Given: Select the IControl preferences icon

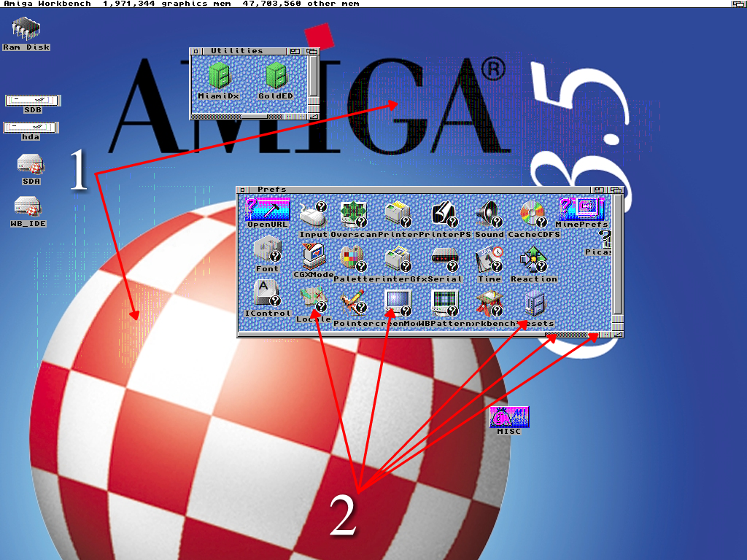Looking at the screenshot, I should 266,295.
